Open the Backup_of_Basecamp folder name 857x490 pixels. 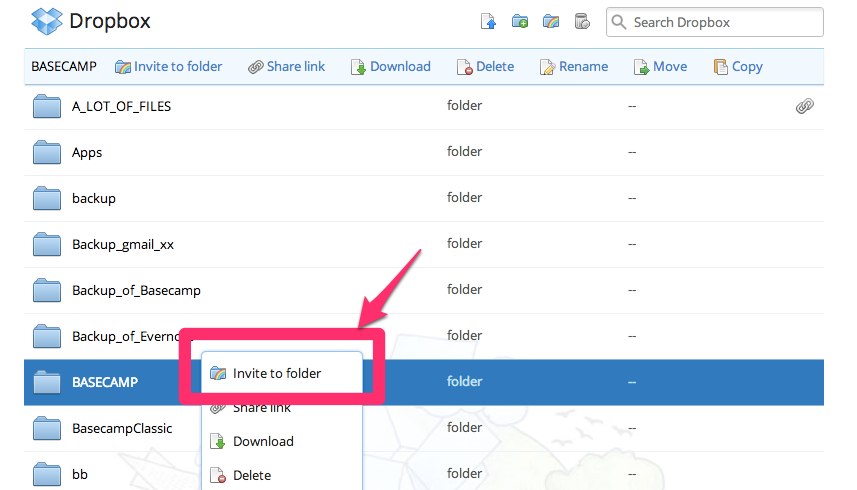136,290
